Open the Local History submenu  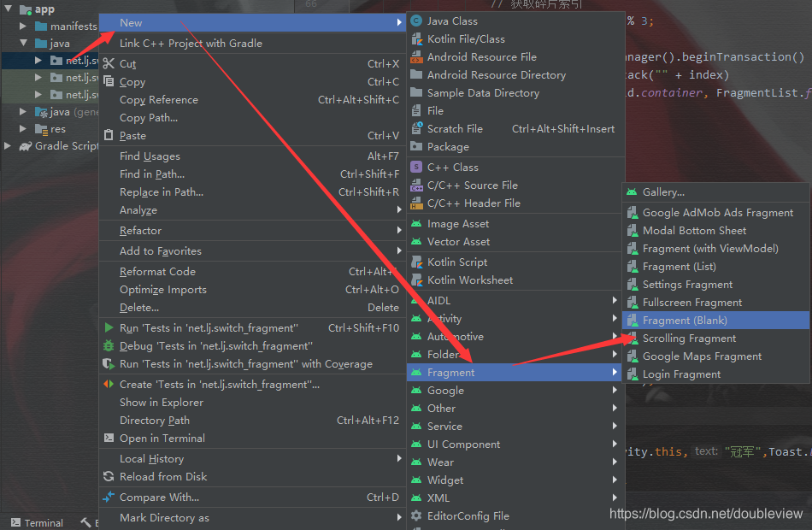point(252,458)
